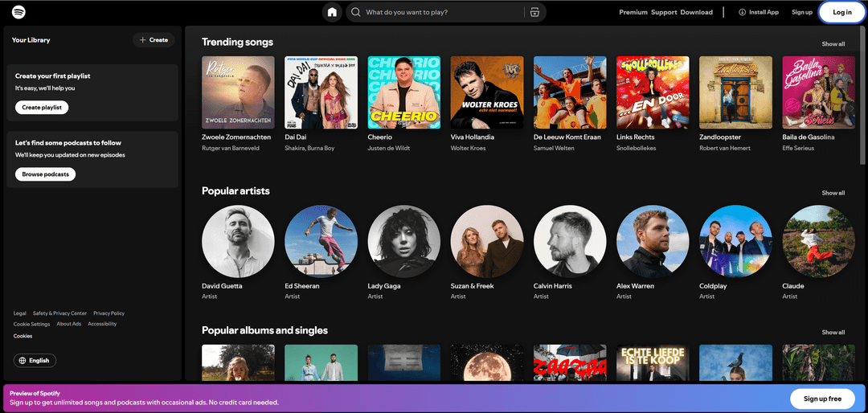Open Cookie Settings link
Screen dimensions: 868x413
(31, 324)
